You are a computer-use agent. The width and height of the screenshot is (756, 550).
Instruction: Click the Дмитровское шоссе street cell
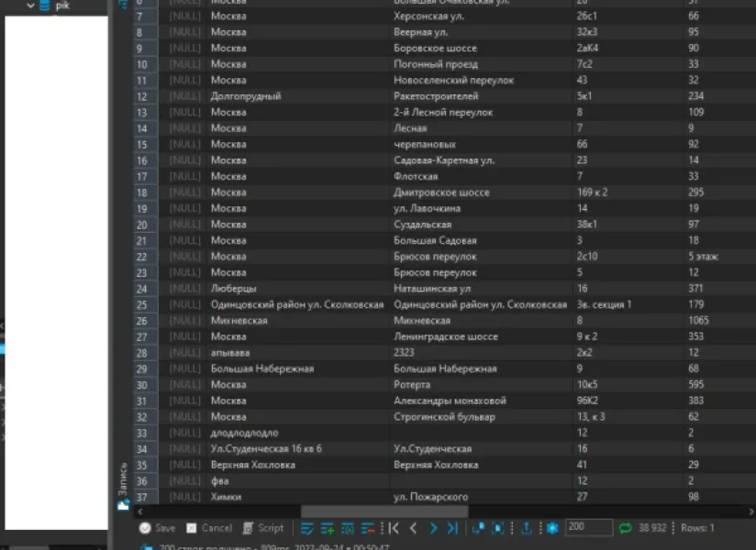[481, 192]
